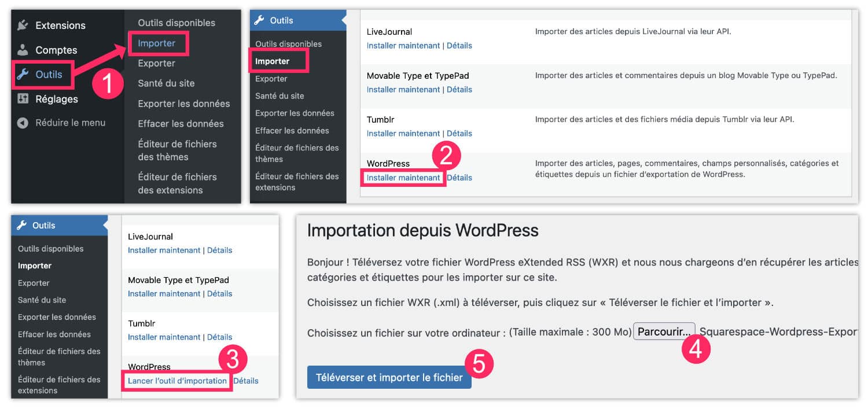This screenshot has width=868, height=409.
Task: Click 'Effacer les données' menu item
Action: [x=181, y=123]
